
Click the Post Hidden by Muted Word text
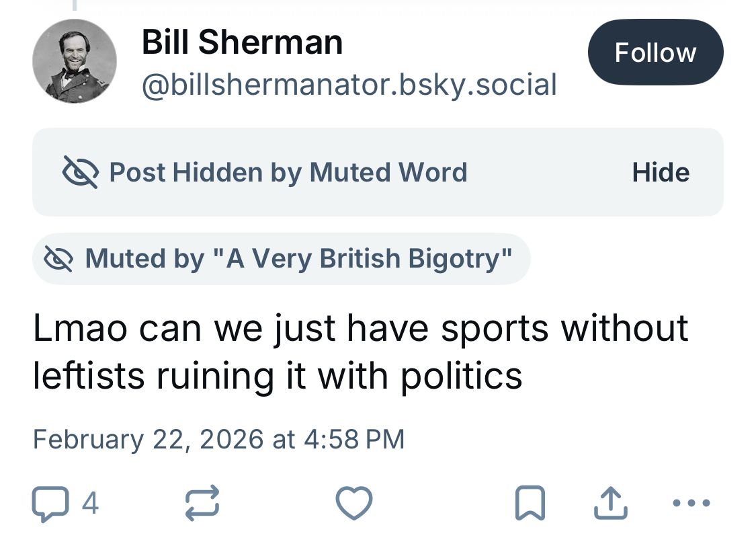point(288,172)
